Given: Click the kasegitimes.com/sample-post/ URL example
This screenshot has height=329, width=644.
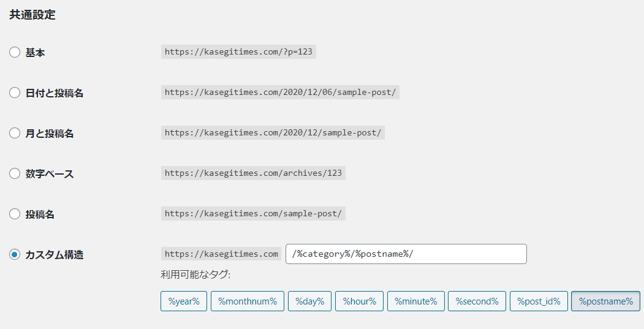Looking at the screenshot, I should tap(254, 214).
